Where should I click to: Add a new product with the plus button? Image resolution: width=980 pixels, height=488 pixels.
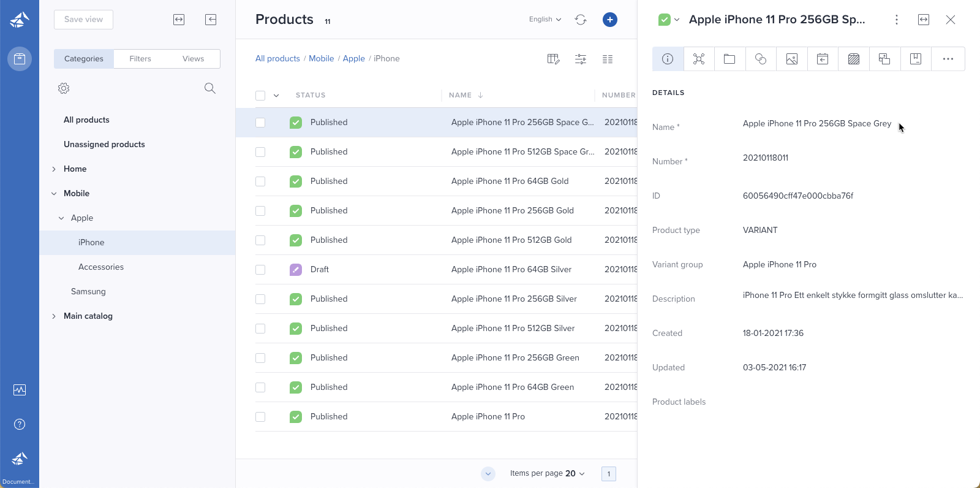click(610, 20)
